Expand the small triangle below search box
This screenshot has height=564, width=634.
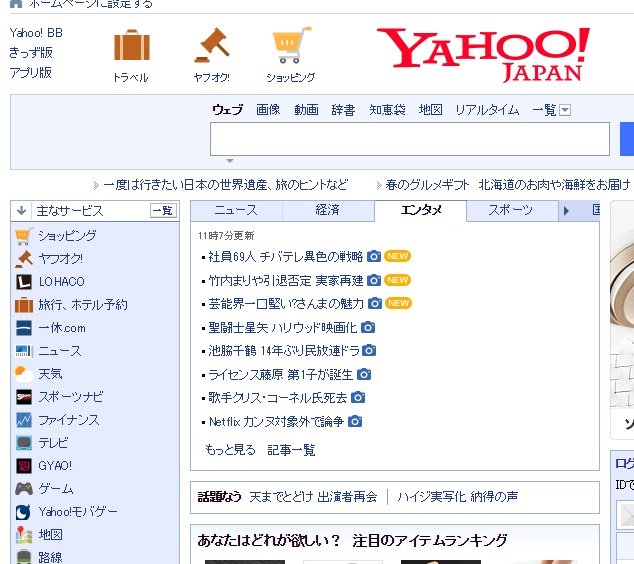coord(230,161)
